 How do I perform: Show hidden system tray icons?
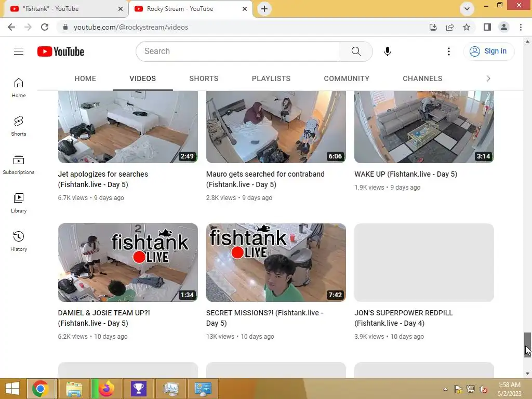click(445, 389)
